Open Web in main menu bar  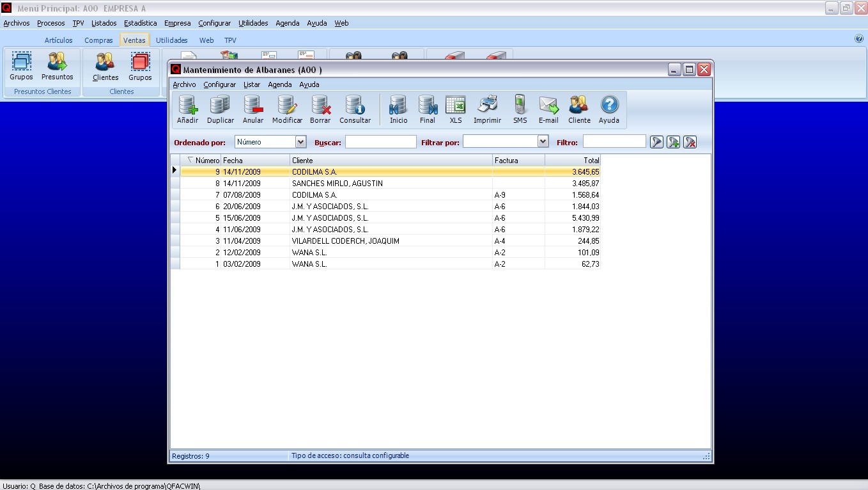(x=342, y=23)
